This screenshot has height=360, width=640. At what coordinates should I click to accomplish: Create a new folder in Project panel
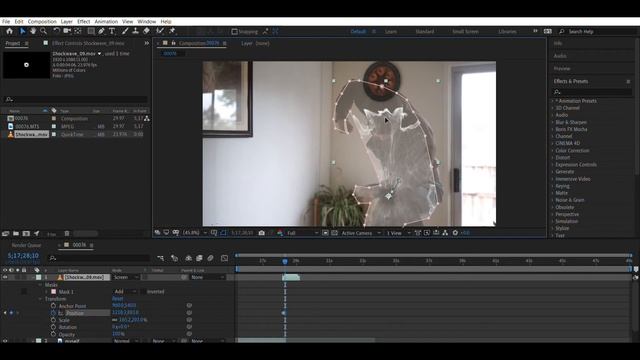[x=16, y=233]
